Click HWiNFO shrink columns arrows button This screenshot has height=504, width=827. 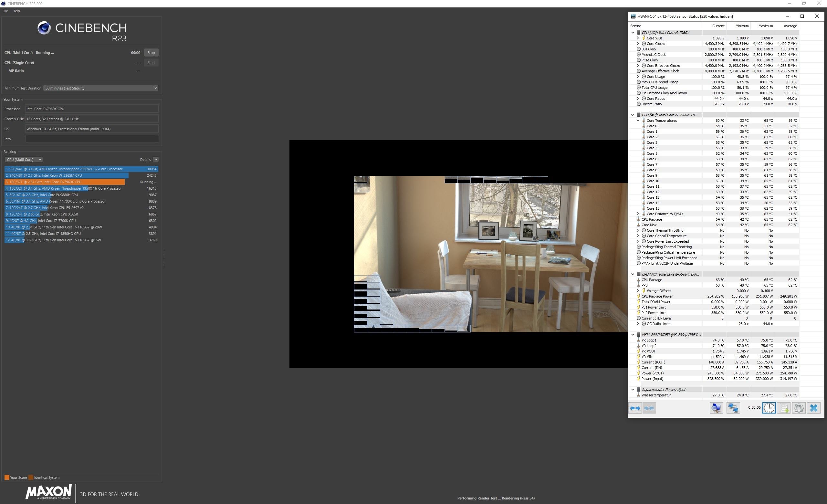click(649, 408)
